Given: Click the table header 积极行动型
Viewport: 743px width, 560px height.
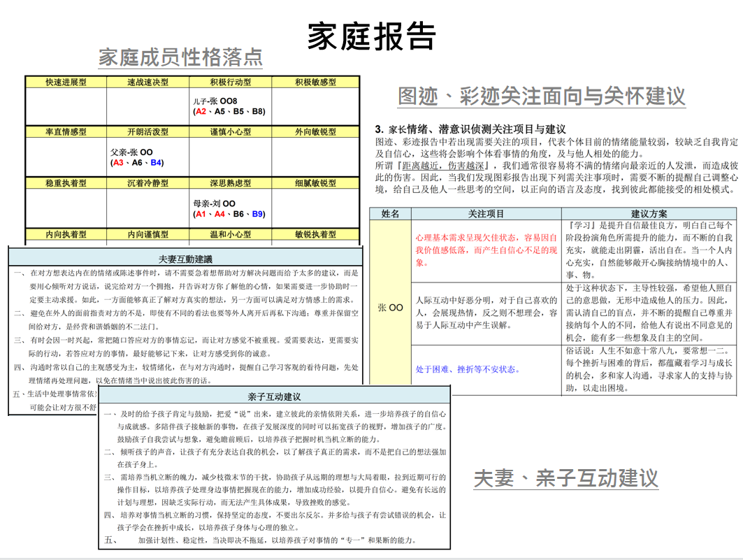Looking at the screenshot, I should (230, 82).
